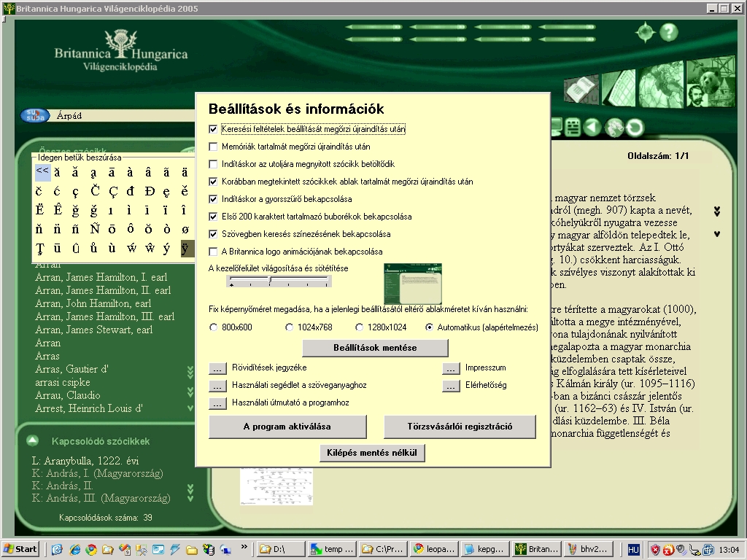The image size is (747, 560).
Task: Open the compass navigation icon
Action: [x=645, y=32]
